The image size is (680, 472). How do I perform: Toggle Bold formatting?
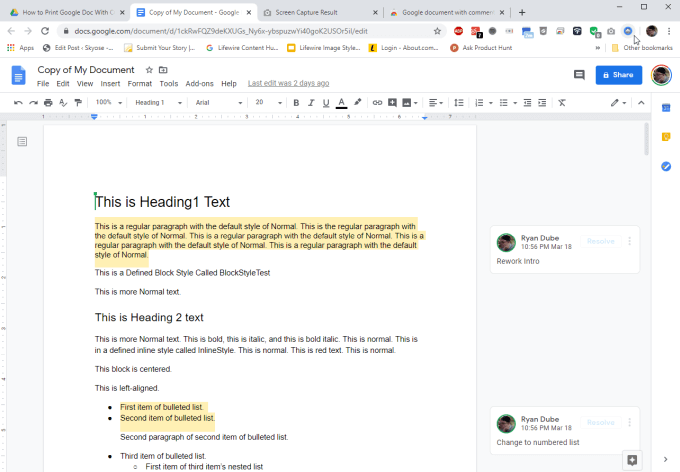coord(296,103)
